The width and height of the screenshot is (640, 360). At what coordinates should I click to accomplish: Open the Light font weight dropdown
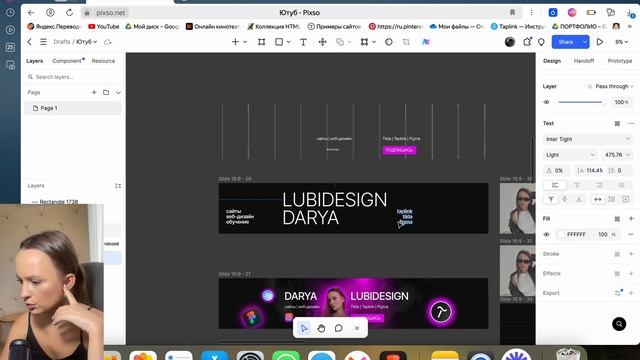[570, 155]
